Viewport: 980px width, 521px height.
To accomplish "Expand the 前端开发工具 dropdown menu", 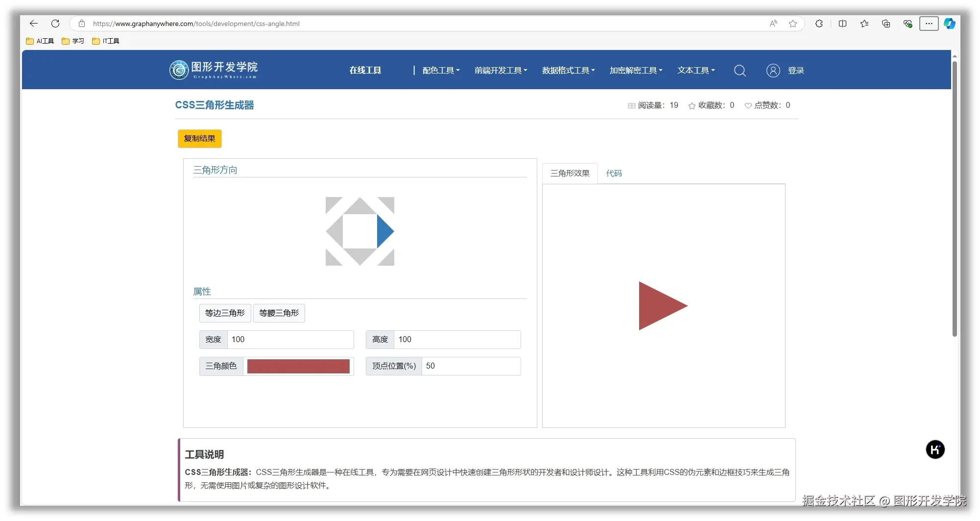I will [501, 71].
